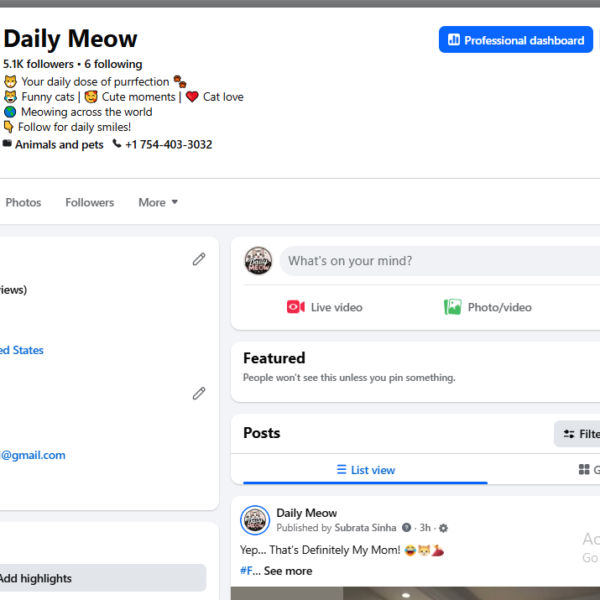Add a Photo/video to a post
Viewport: 600px width, 600px height.
click(x=488, y=307)
